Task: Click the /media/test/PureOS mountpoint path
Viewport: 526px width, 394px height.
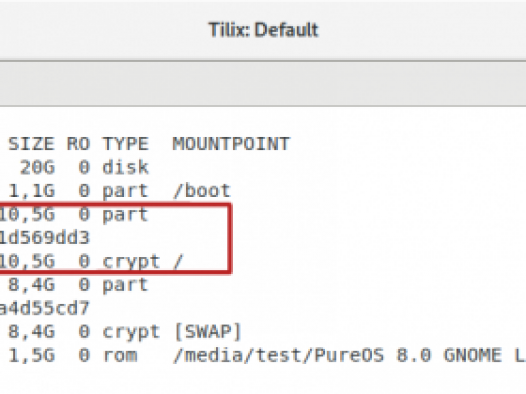Action: (x=278, y=355)
